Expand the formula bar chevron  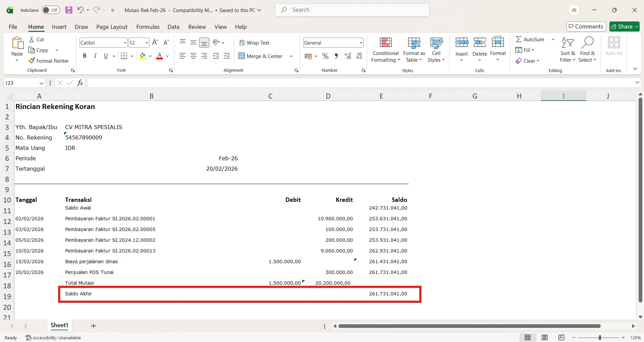point(637,82)
